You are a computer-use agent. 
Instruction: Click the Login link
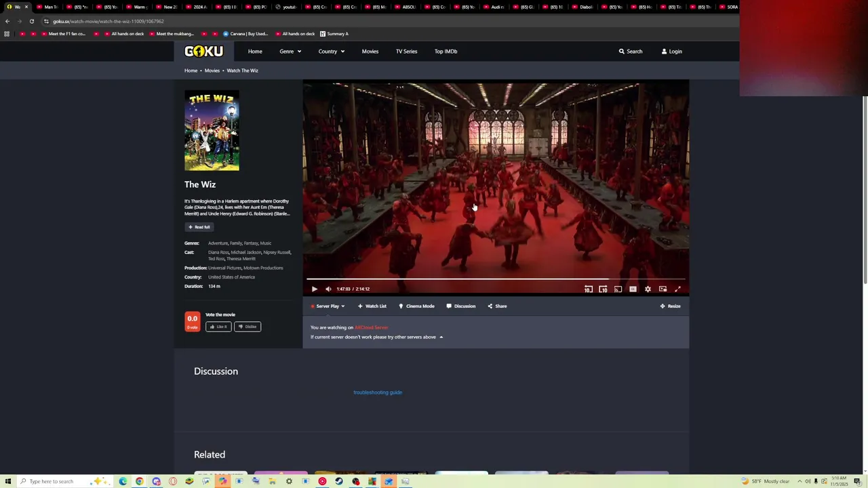(671, 51)
